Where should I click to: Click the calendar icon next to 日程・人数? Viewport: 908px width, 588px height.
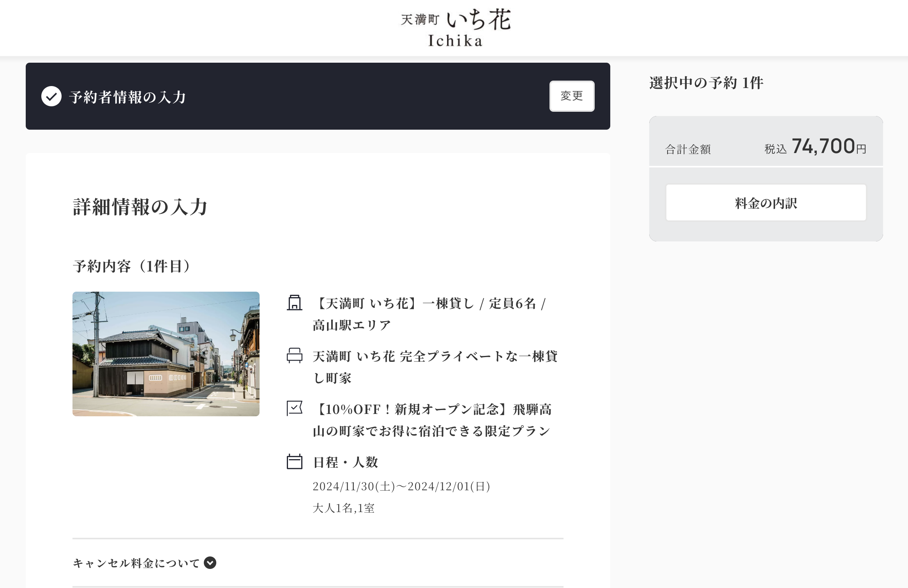click(295, 463)
